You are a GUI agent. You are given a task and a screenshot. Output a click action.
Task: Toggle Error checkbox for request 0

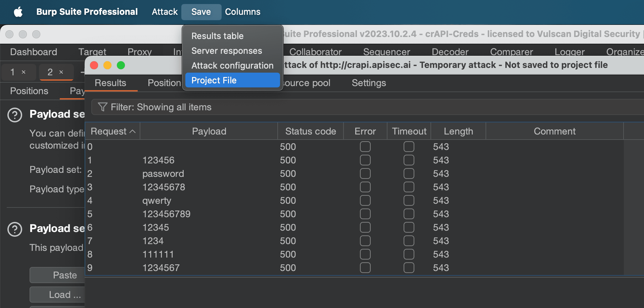[365, 147]
